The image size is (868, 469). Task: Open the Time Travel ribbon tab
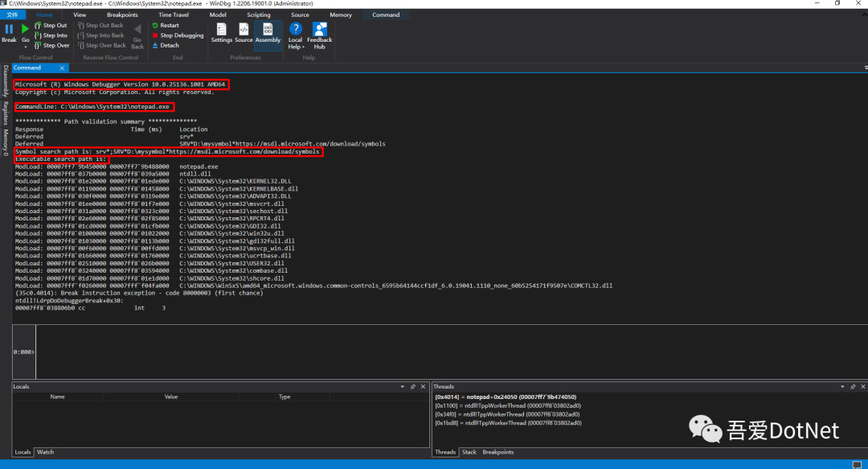(x=174, y=15)
